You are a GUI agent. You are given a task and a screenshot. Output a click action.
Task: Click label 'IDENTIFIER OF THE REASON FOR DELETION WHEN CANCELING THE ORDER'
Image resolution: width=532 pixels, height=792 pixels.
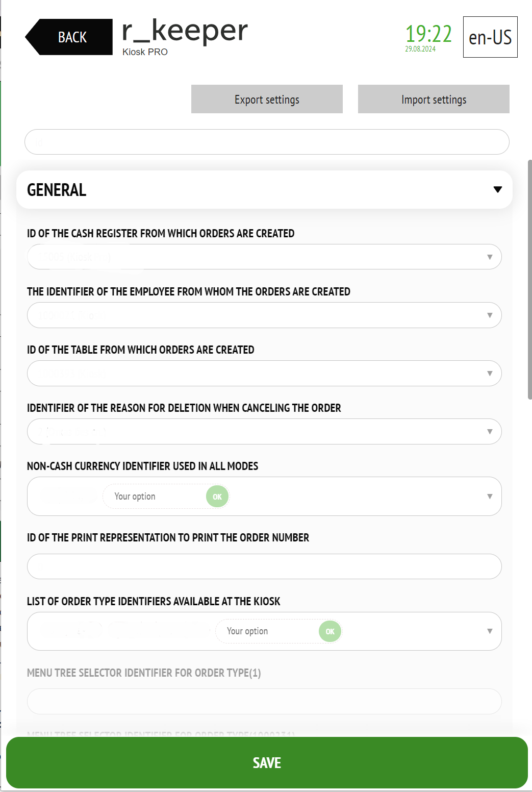pos(184,408)
